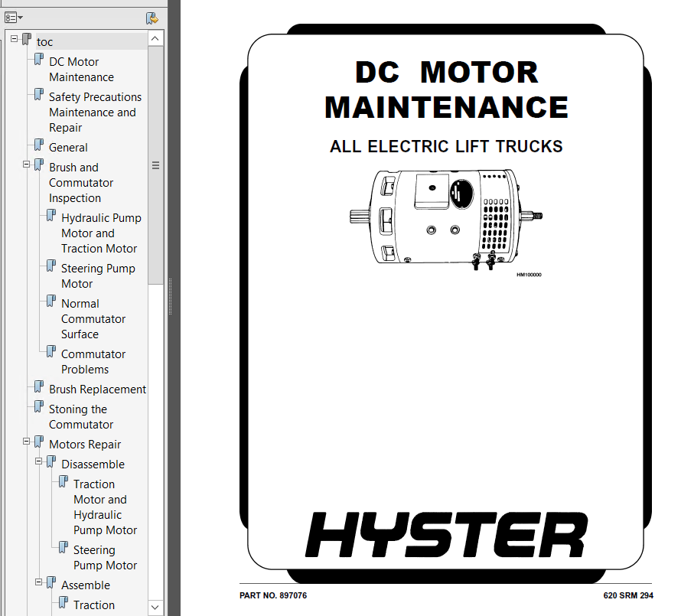Go to Safety Precautions Maintenance and Repair
Screen dimensions: 681x616
95,112
